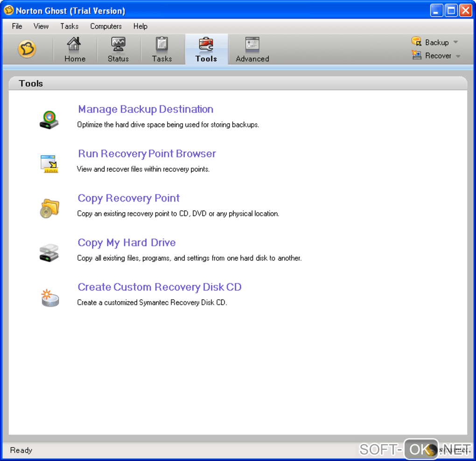Maximize the Norton Ghost window

[x=451, y=11]
